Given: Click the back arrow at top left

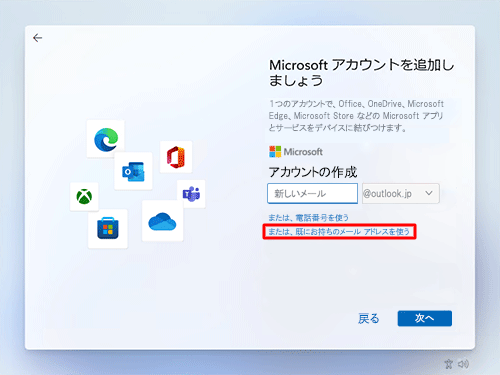Looking at the screenshot, I should pyautogui.click(x=38, y=38).
